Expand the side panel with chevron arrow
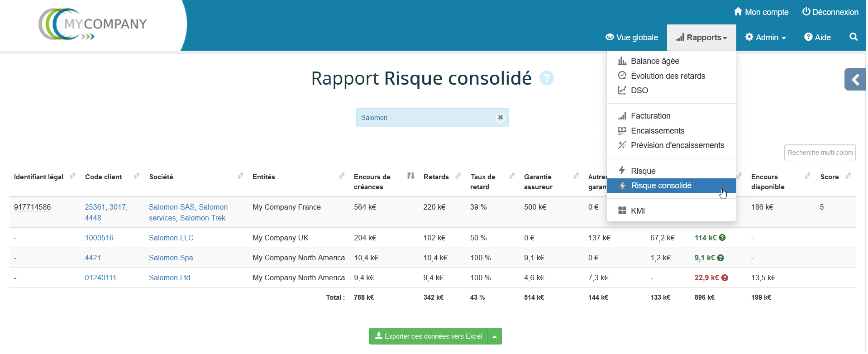This screenshot has height=354, width=868. coord(854,80)
